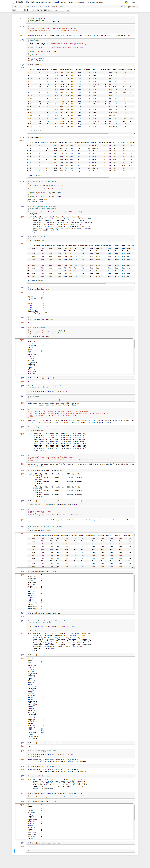Open the Edit menu

21,6
